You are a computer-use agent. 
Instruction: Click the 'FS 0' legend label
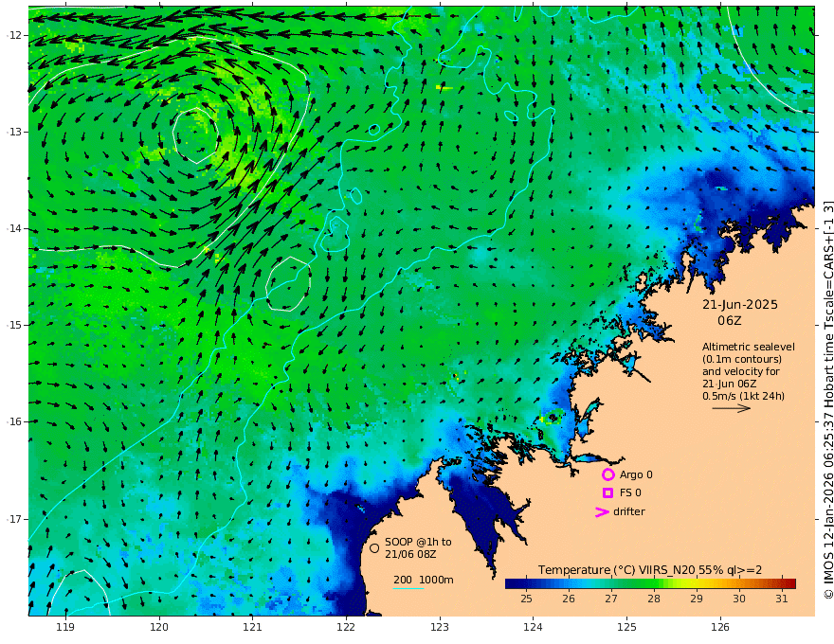(630, 493)
